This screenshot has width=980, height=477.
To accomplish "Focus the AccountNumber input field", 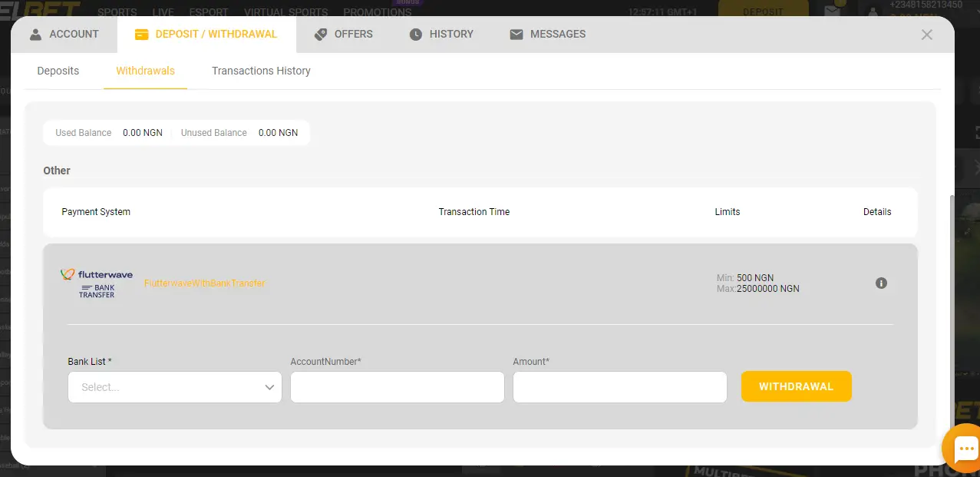I will click(397, 387).
